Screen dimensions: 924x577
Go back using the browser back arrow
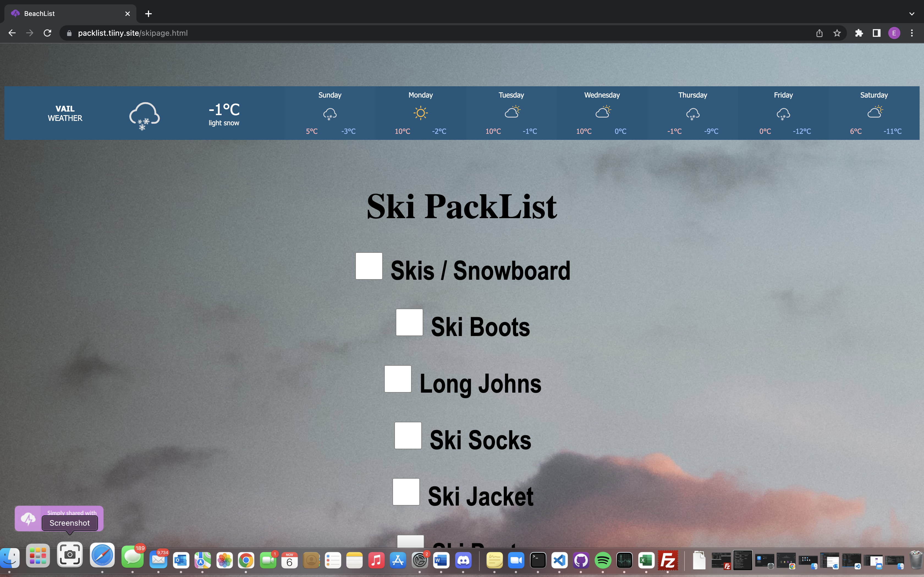click(x=12, y=33)
